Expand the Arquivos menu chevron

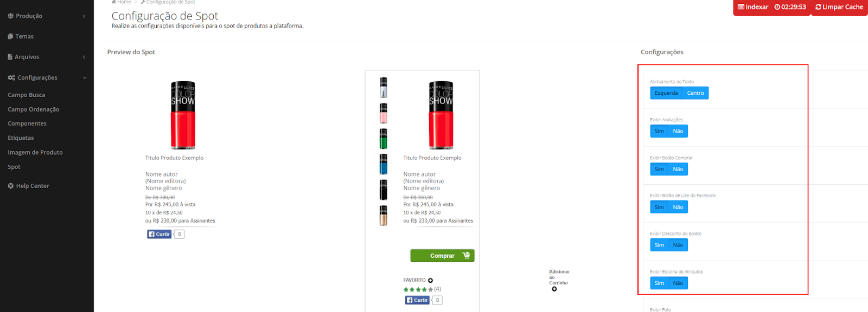point(84,57)
